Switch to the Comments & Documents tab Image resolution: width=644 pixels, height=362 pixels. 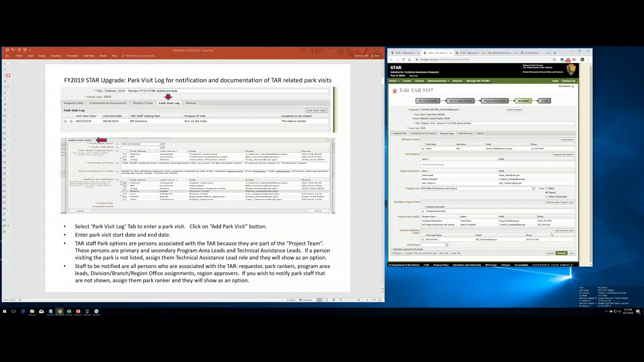[423, 133]
